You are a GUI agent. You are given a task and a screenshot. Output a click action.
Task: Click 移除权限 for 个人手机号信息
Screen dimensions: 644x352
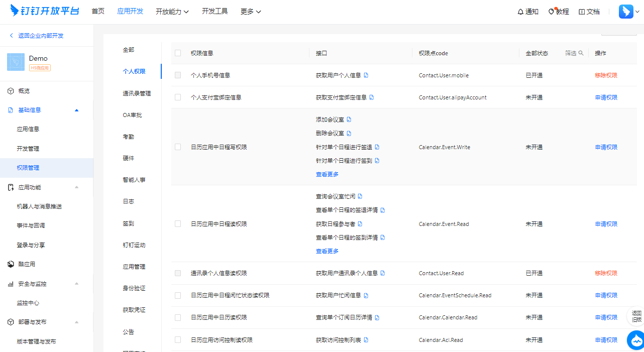pyautogui.click(x=606, y=75)
